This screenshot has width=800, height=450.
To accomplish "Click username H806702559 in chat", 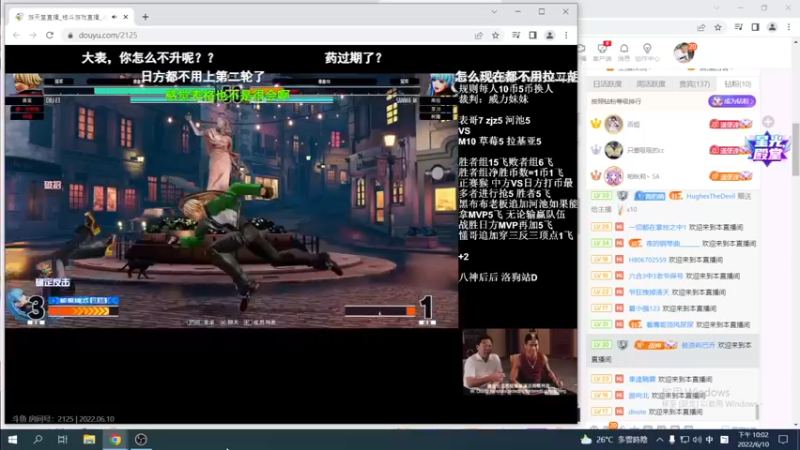I will click(x=647, y=260).
